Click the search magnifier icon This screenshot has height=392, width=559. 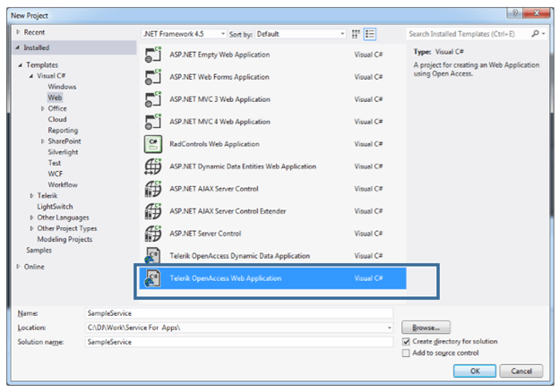535,34
